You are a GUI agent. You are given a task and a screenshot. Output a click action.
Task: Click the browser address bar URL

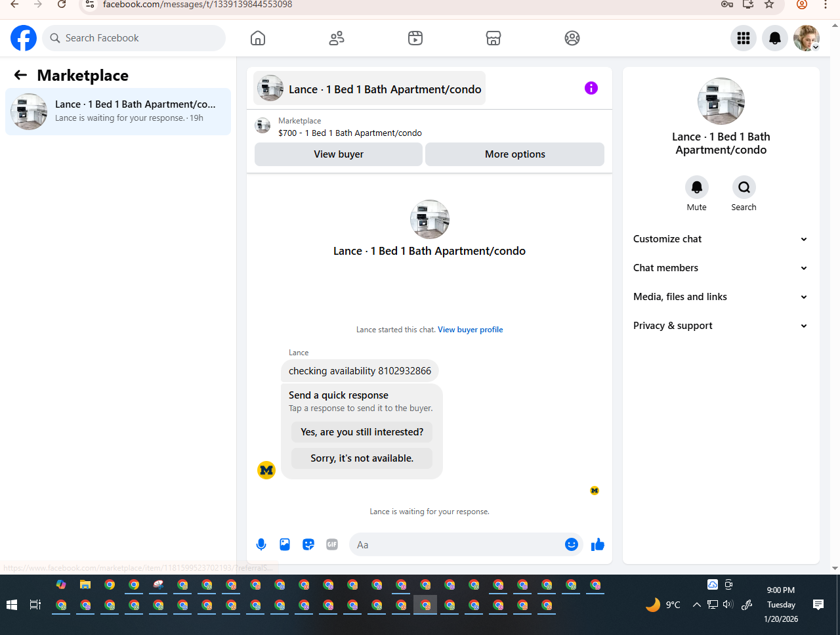click(x=198, y=5)
